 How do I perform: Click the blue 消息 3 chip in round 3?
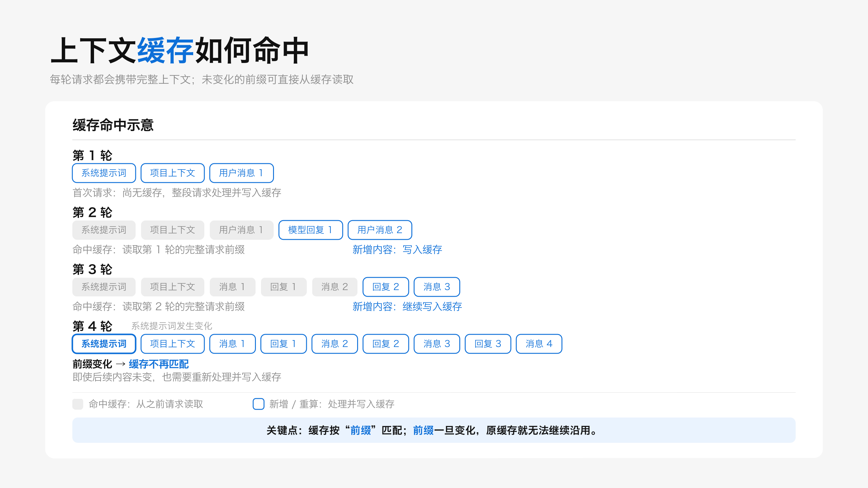tap(437, 287)
